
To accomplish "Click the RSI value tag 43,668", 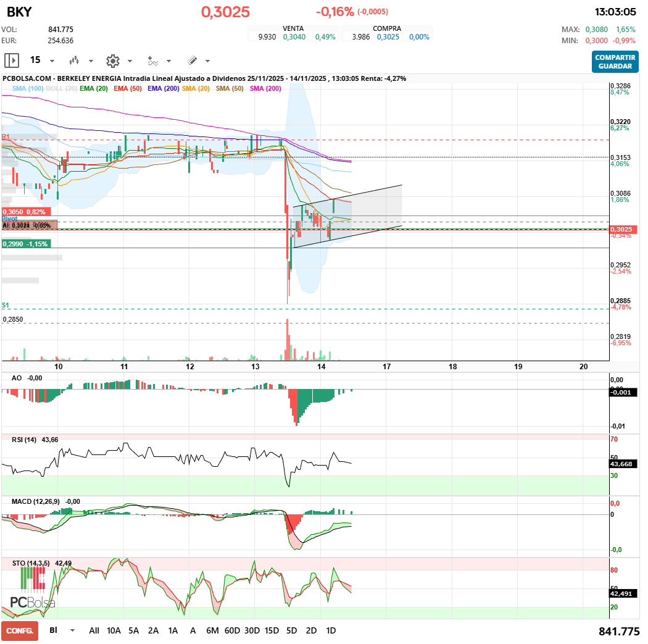I will tap(623, 464).
